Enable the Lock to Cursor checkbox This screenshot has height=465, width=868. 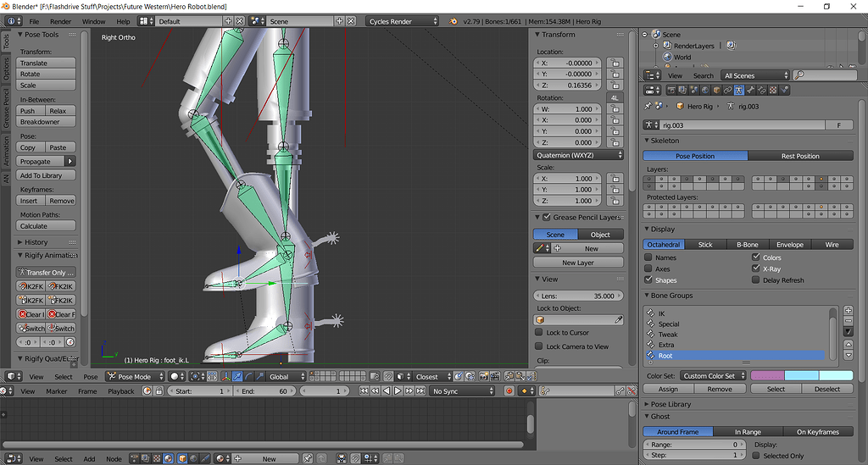(x=538, y=332)
